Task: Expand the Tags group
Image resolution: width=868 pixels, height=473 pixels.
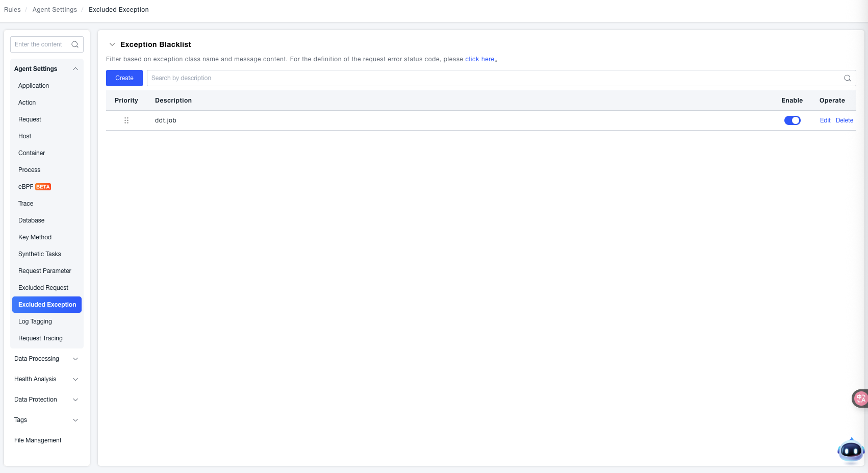Action: [75, 420]
